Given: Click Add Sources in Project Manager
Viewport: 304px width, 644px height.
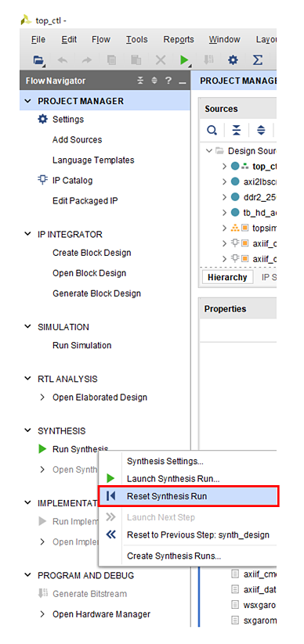Looking at the screenshot, I should pos(77,139).
